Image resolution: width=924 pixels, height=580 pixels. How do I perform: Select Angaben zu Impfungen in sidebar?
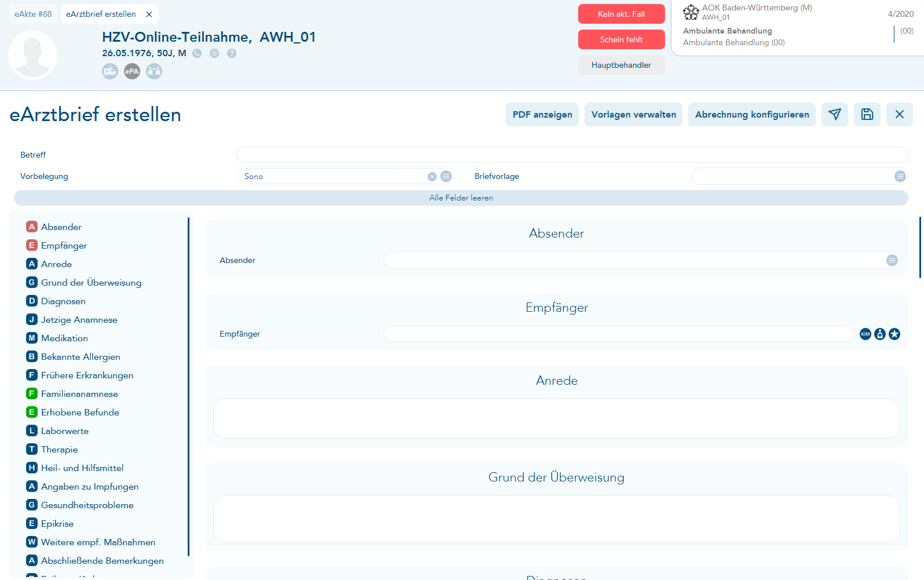(82, 487)
